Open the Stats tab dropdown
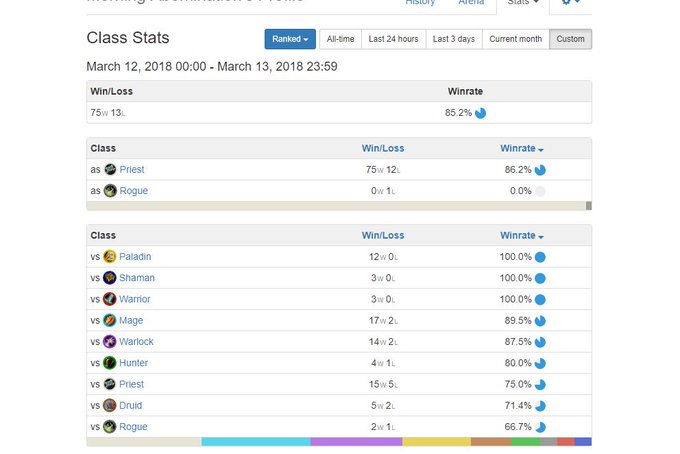The image size is (680, 454). 523,3
